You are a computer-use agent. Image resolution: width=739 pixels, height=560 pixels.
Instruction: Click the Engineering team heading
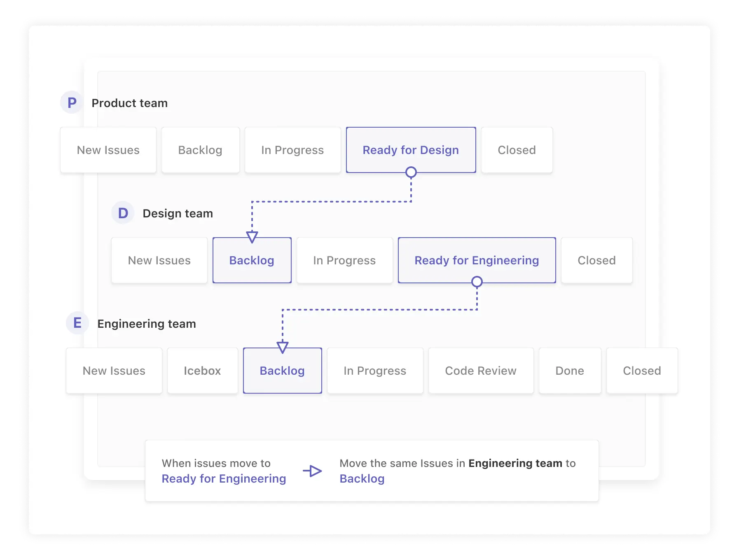click(x=147, y=324)
